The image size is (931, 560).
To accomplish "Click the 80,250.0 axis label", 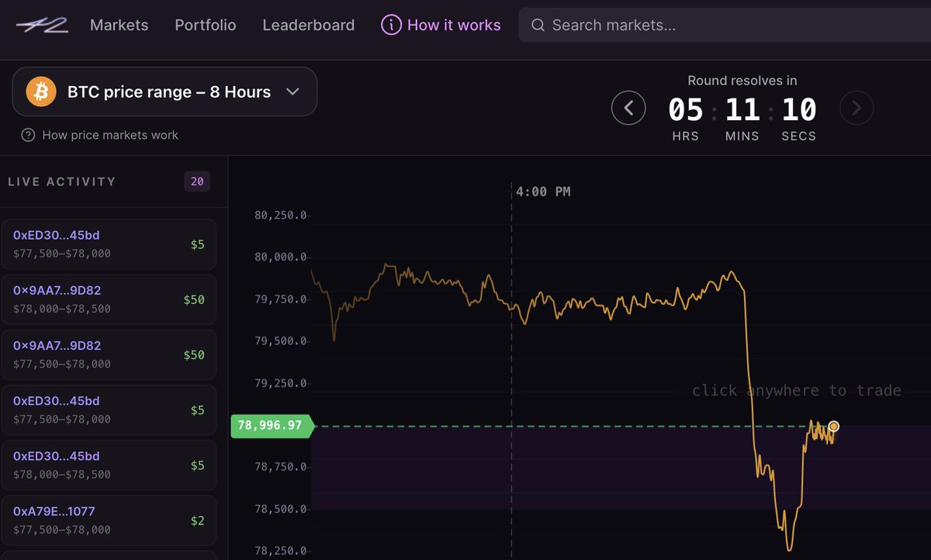I will [x=281, y=215].
